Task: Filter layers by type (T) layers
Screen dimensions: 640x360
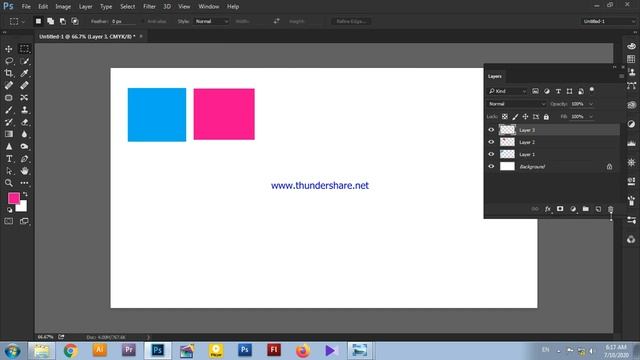Action: tap(558, 91)
